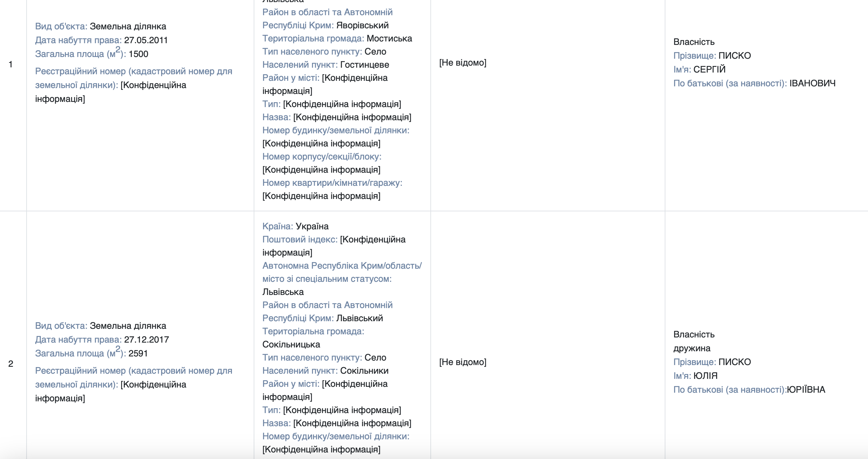Viewport: 868px width, 459px height.
Task: Click the acquisition date 27.05.2011
Action: click(146, 40)
